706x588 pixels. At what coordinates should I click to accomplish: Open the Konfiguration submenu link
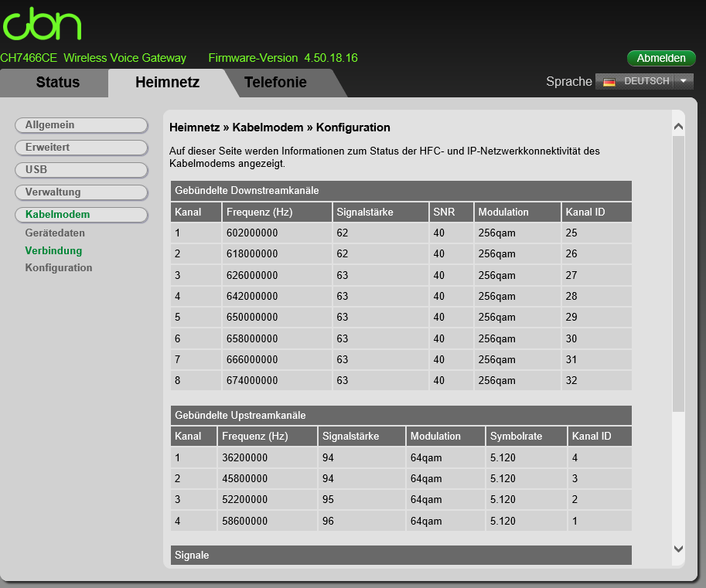click(x=59, y=267)
